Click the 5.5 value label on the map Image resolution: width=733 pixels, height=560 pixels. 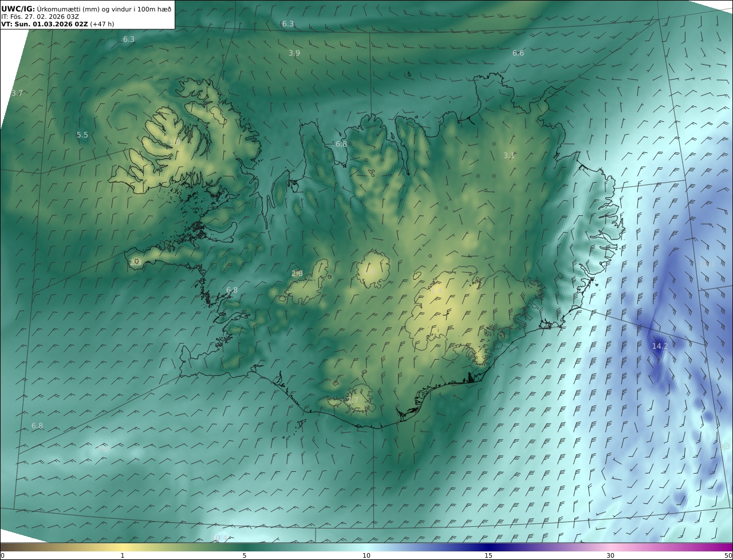click(x=82, y=135)
